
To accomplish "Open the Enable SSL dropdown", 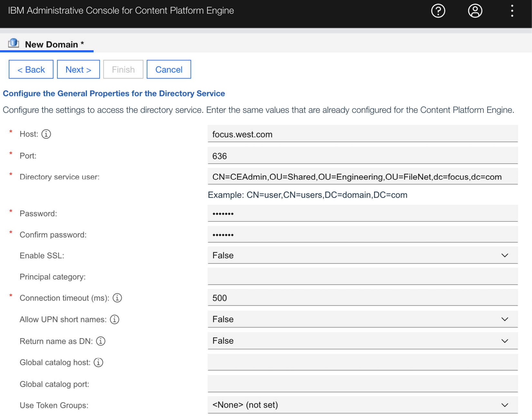I will [x=363, y=255].
